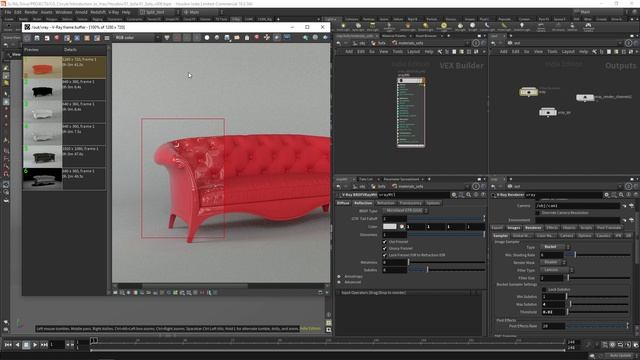Click Play forward in the playbar
Viewport: 640px width, 360px height.
pos(35,345)
